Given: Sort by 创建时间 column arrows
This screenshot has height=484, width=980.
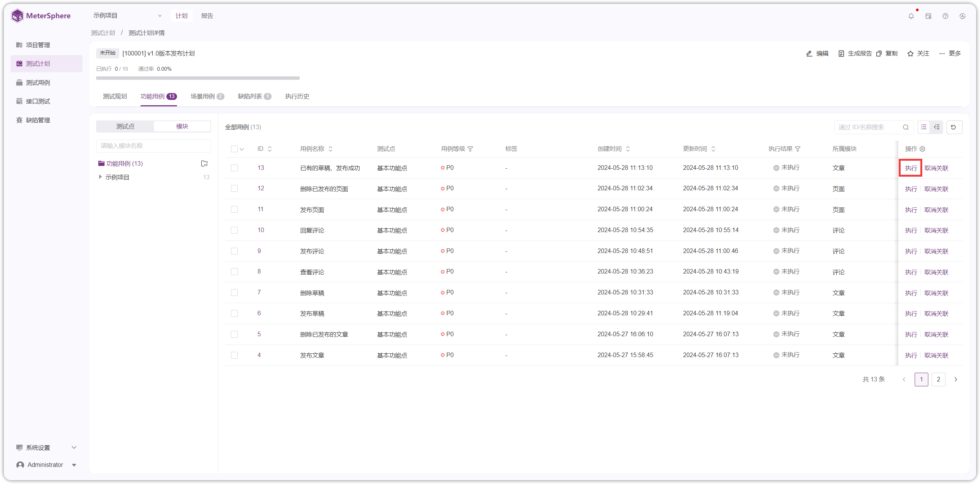Looking at the screenshot, I should click(628, 149).
